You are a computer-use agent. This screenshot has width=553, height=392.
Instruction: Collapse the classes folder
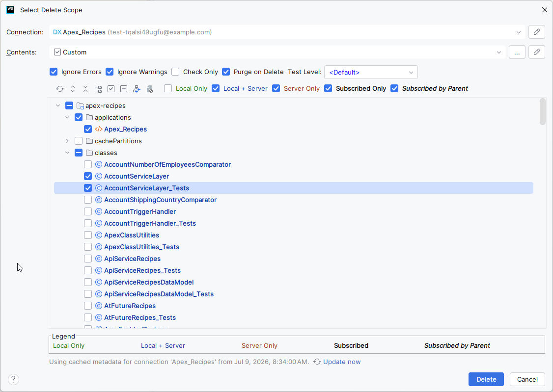click(67, 153)
